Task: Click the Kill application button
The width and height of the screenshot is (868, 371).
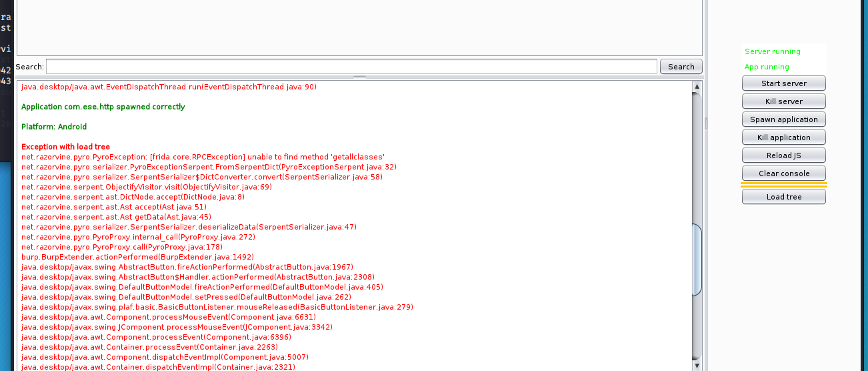Action: point(784,137)
